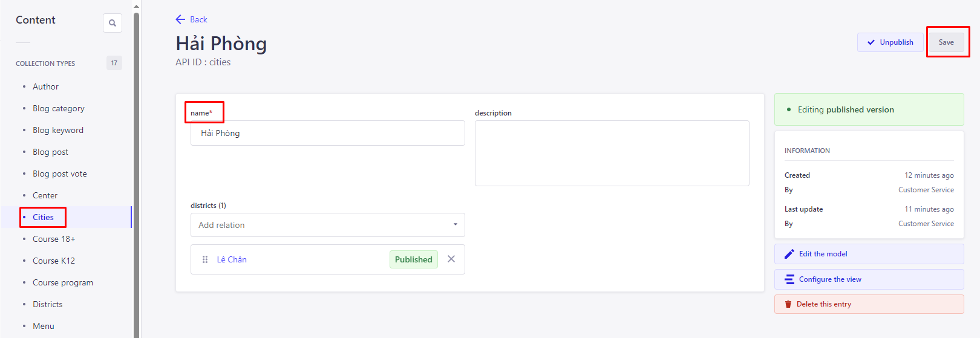Click the trash icon to delete entry
This screenshot has width=980, height=338.
[788, 304]
